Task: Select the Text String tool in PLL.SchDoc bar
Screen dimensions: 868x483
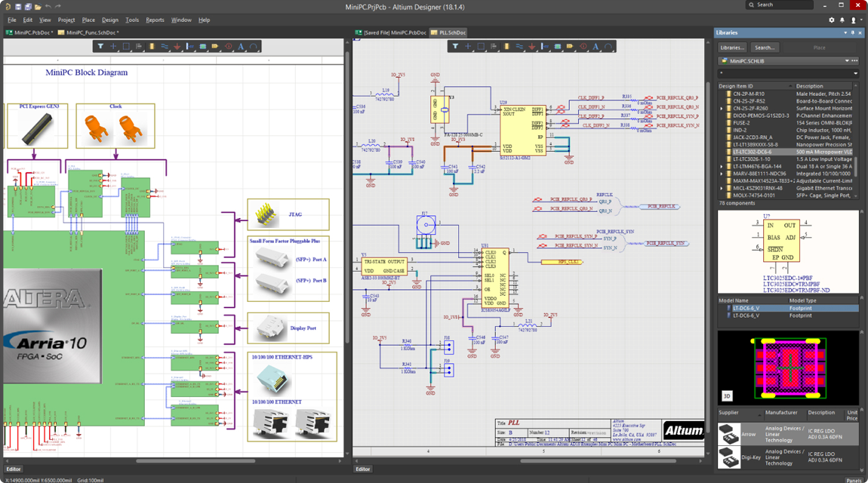Action: click(596, 47)
